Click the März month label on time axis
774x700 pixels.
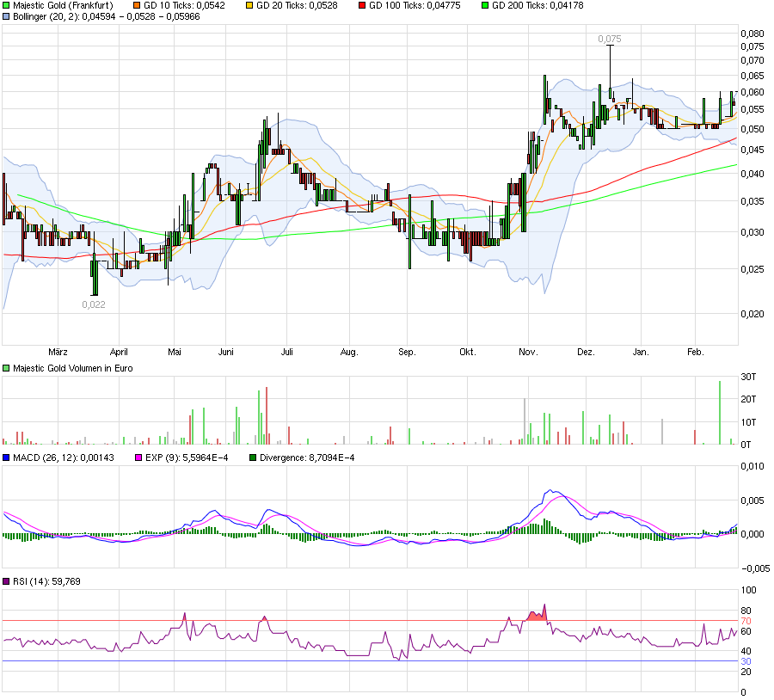click(58, 352)
